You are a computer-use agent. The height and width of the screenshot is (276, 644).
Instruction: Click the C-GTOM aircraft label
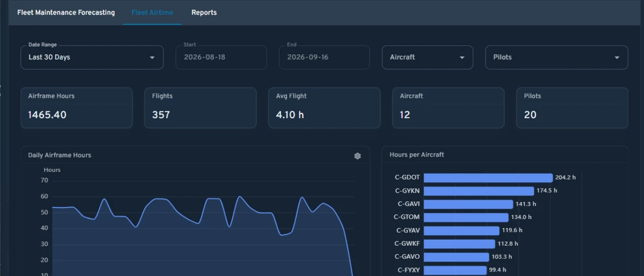pyautogui.click(x=407, y=217)
